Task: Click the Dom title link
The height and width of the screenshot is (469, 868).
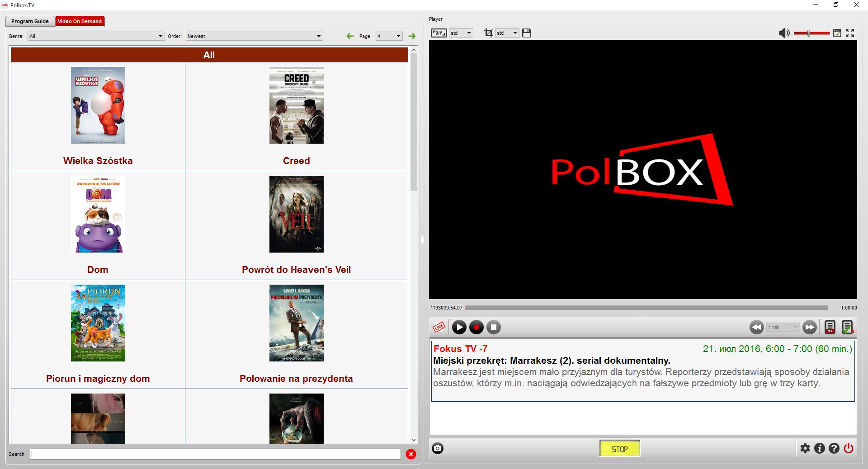Action: pyautogui.click(x=98, y=270)
